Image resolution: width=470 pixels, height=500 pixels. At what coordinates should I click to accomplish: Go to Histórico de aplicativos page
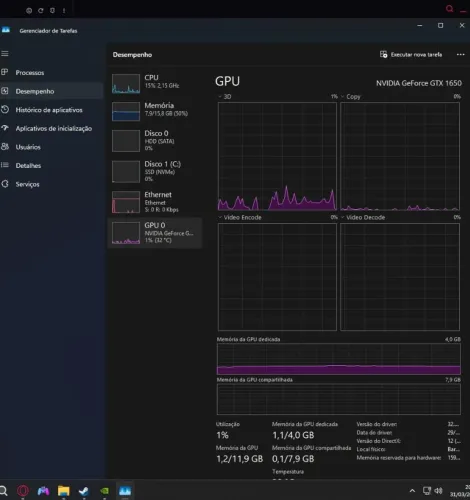[x=49, y=110]
